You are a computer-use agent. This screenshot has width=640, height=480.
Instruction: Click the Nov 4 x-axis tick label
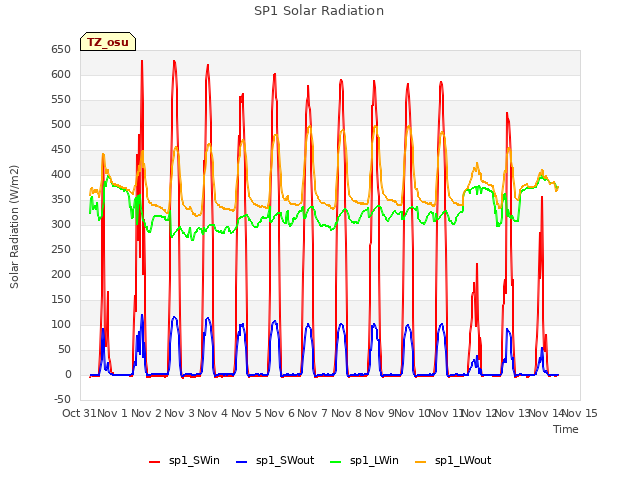click(213, 413)
